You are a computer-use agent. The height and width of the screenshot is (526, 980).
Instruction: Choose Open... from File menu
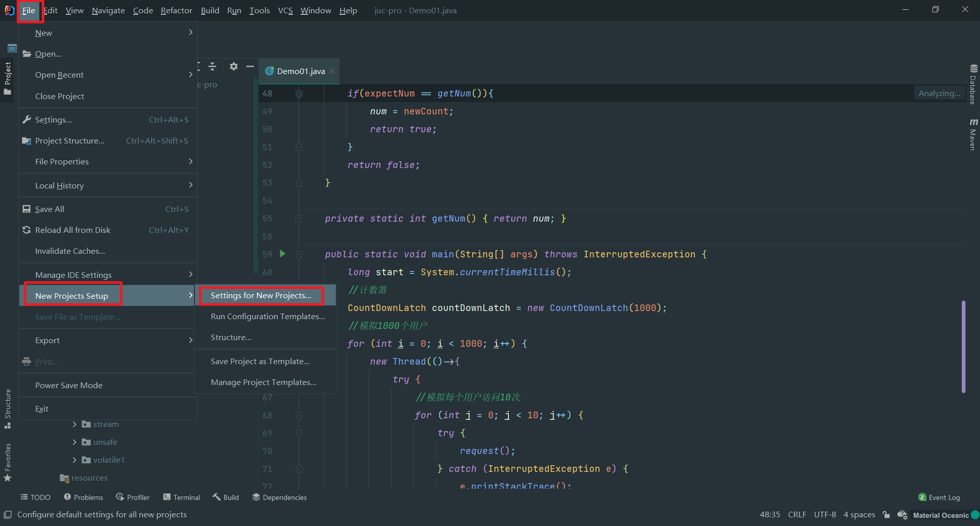pos(108,54)
